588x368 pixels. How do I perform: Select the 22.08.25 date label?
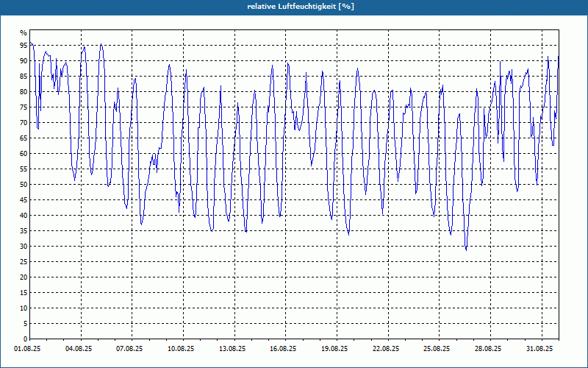pyautogui.click(x=386, y=349)
